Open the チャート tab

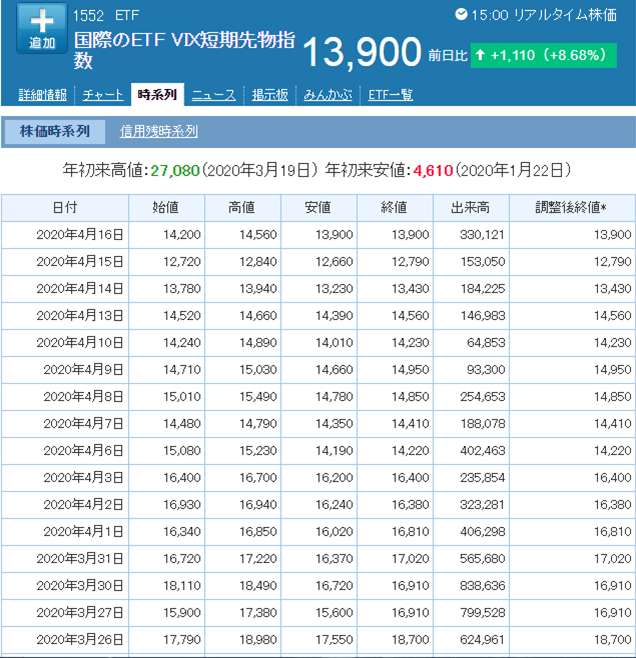(x=103, y=95)
